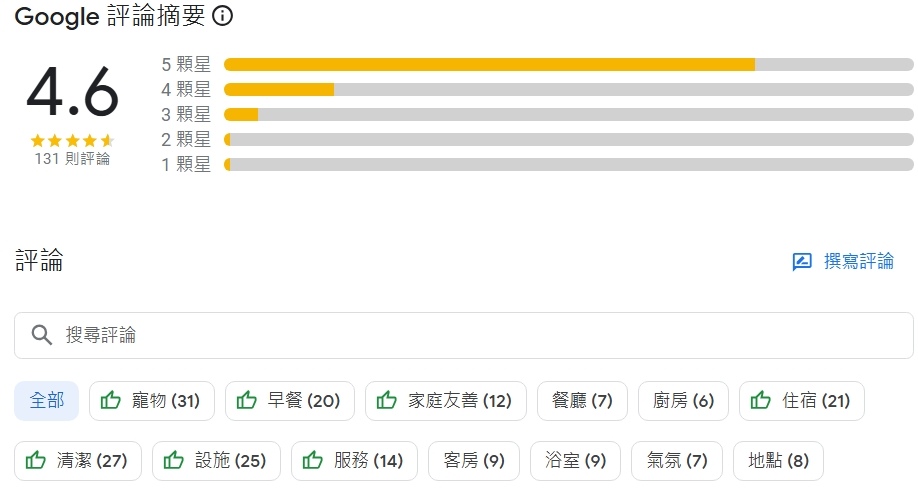The width and height of the screenshot is (918, 488).
Task: Select the 全部 filter chip
Action: tap(47, 401)
